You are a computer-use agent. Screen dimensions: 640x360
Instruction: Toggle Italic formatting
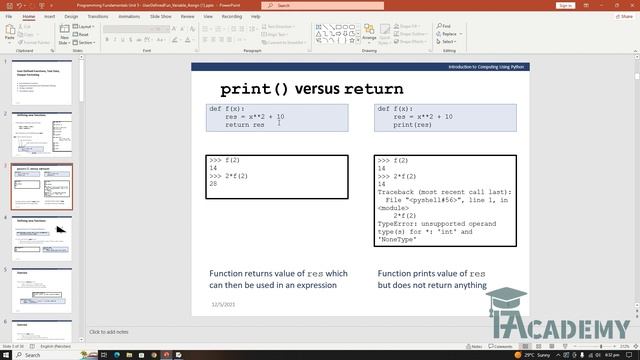115,40
